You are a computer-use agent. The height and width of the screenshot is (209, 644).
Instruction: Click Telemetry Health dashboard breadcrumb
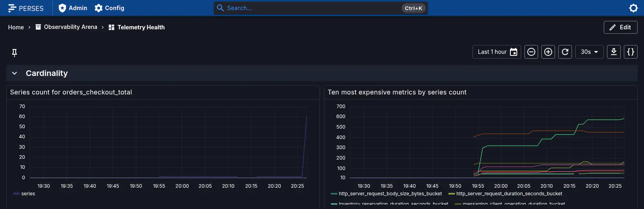137,27
